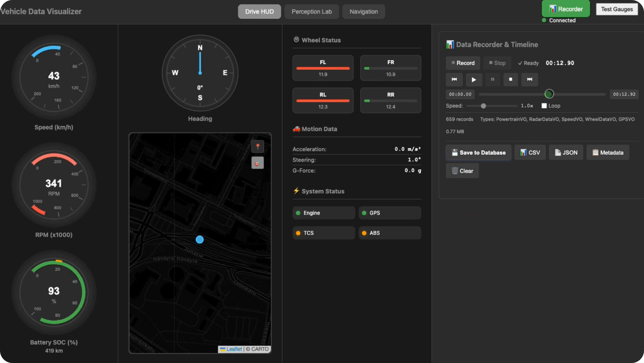
Task: Switch to Drive HUD tab
Action: [x=259, y=12]
